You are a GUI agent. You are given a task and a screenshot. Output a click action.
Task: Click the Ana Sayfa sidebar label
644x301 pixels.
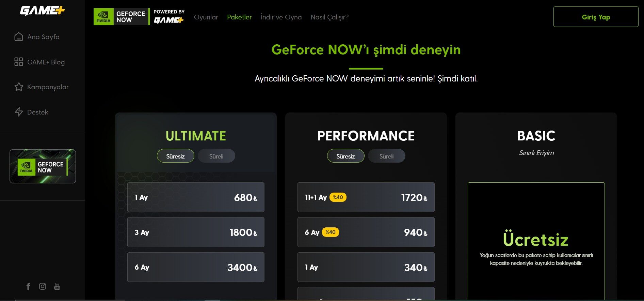click(43, 37)
